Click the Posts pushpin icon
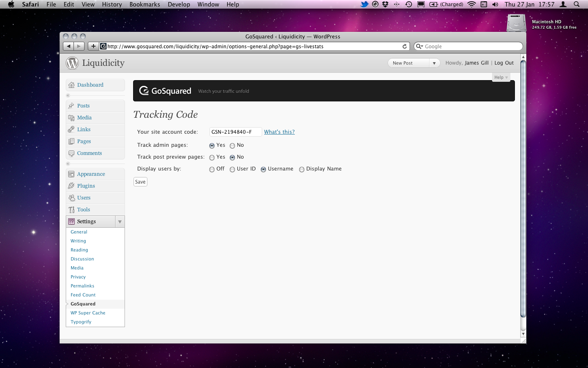The width and height of the screenshot is (588, 368). 71,106
